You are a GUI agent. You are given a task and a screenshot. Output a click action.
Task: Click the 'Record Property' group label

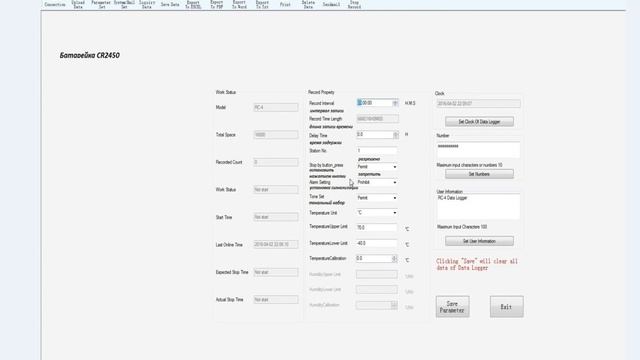pos(321,93)
